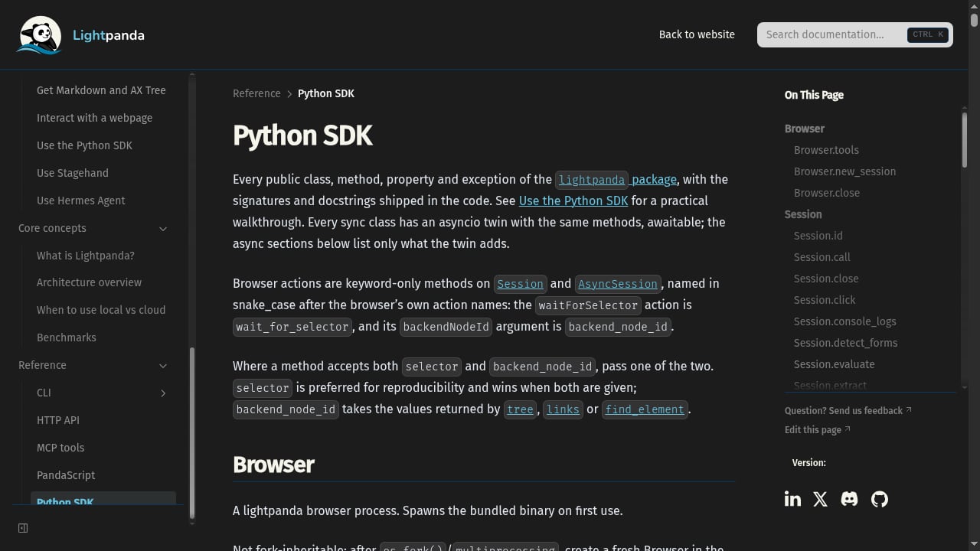Open the Discord community icon
The width and height of the screenshot is (980, 551).
click(849, 499)
